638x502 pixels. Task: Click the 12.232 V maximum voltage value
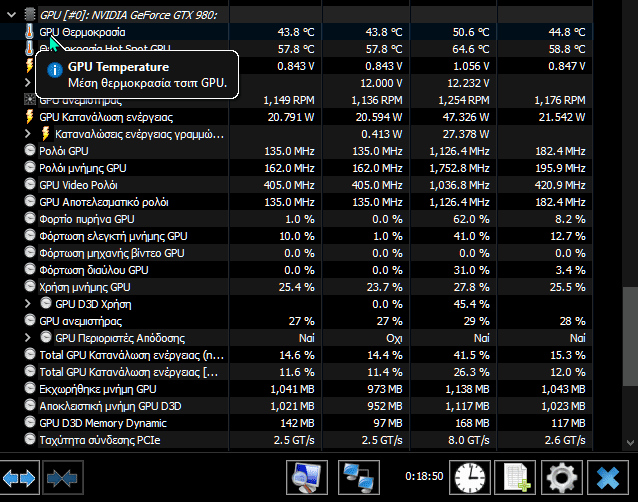468,83
